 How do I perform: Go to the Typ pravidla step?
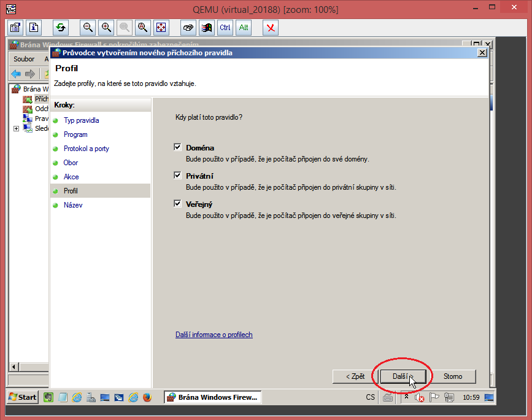point(82,120)
